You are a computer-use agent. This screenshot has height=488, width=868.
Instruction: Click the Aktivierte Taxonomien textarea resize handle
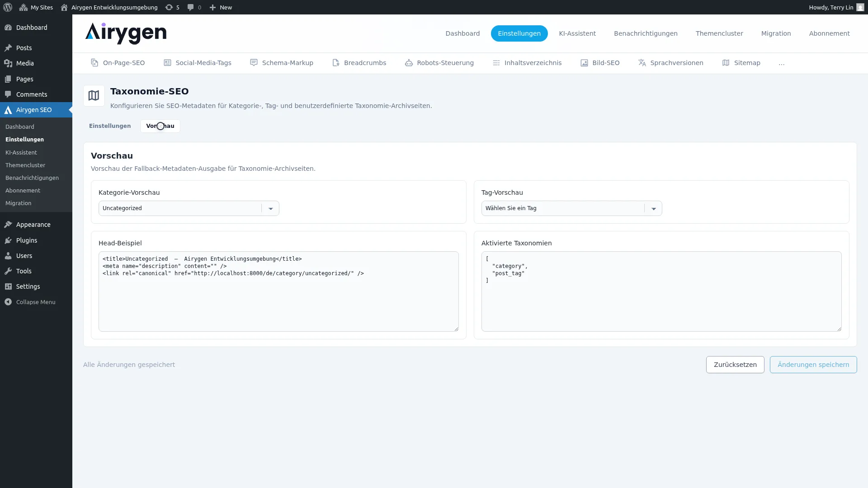click(839, 329)
